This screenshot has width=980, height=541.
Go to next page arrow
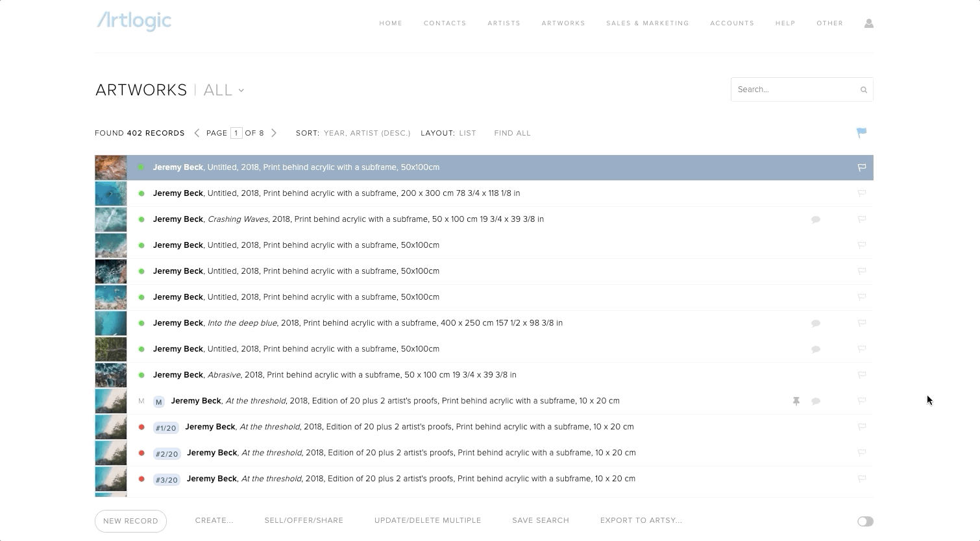coord(274,133)
